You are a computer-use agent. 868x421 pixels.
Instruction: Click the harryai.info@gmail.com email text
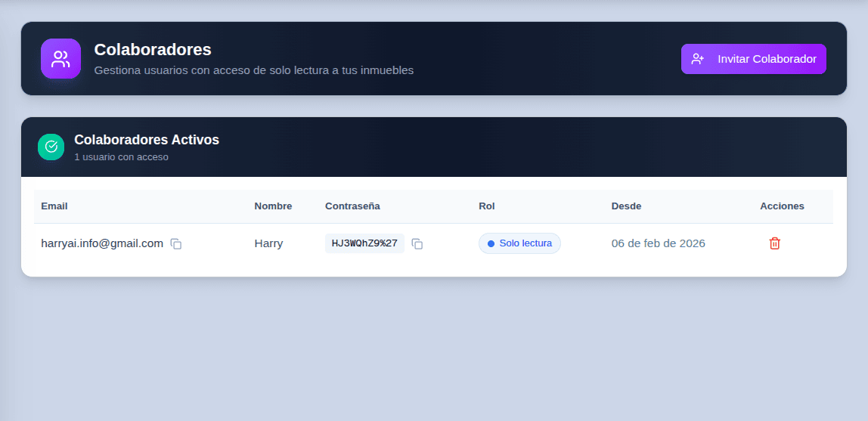point(102,243)
